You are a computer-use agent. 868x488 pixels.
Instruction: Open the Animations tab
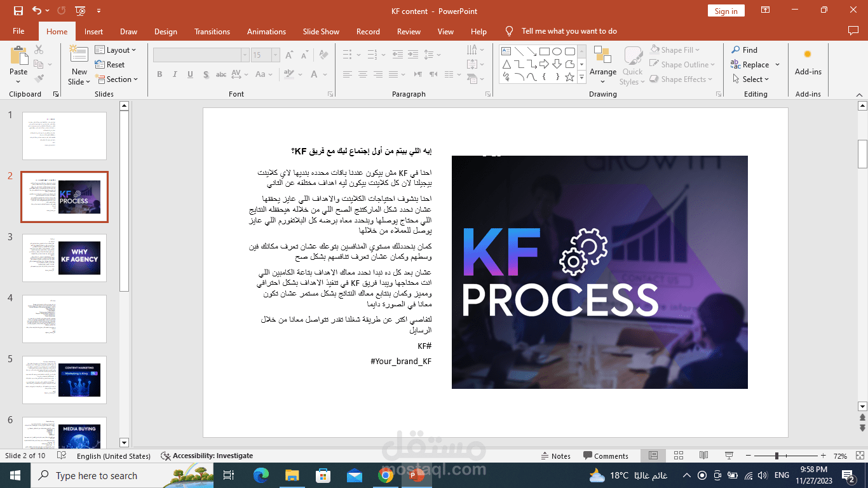266,31
